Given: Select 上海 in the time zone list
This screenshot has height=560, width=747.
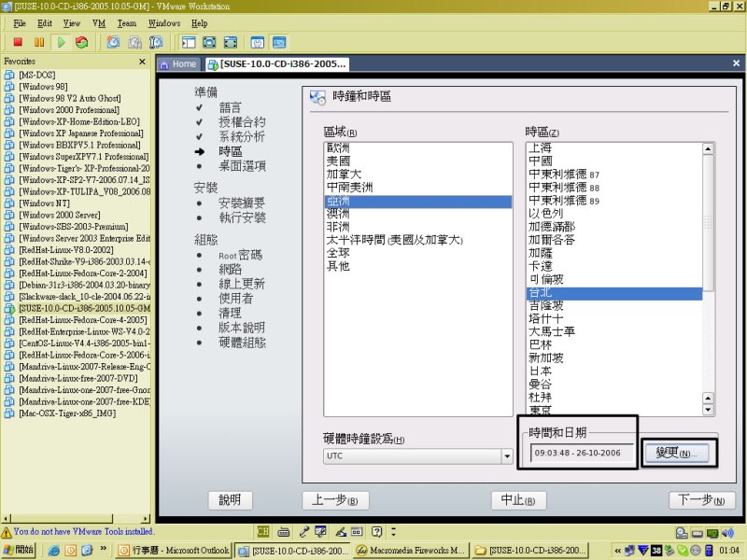Looking at the screenshot, I should tap(614, 148).
